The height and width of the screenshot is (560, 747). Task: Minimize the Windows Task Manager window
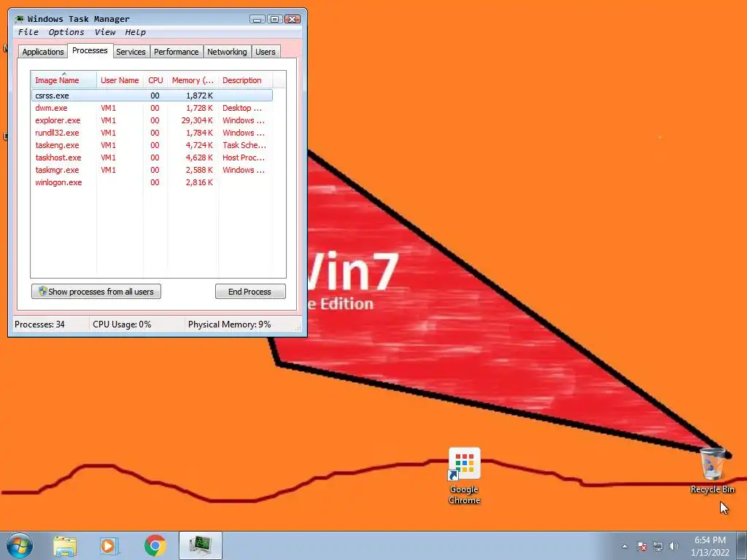(258, 19)
